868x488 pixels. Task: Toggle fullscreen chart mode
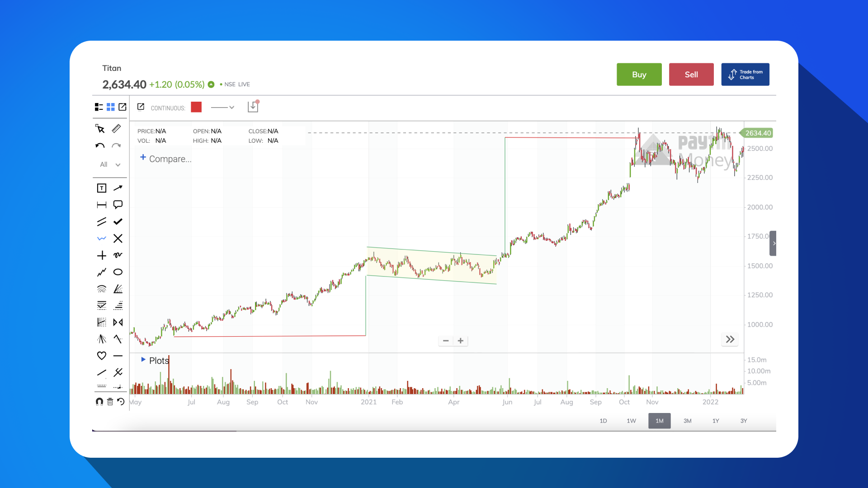(x=122, y=107)
